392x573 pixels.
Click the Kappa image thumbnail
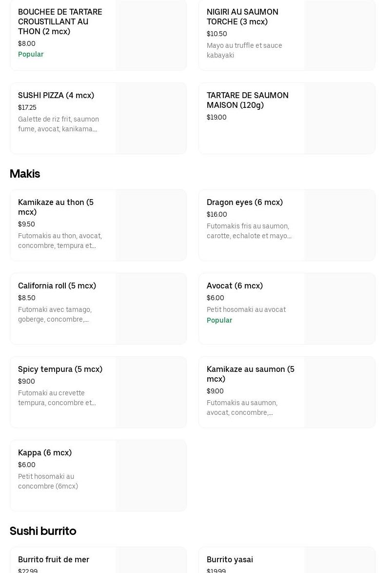click(x=151, y=476)
